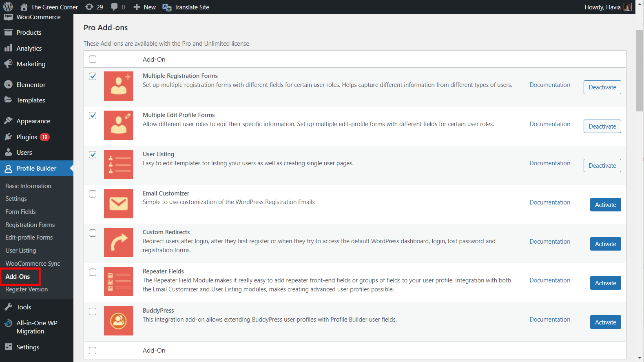Open the comments bubble icon
644x362 pixels.
click(118, 7)
